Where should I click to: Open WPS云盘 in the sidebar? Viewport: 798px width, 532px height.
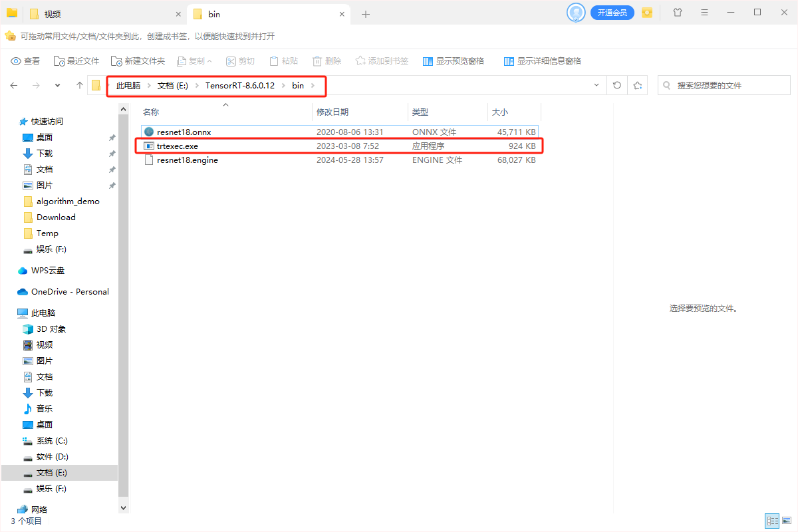pyautogui.click(x=47, y=271)
